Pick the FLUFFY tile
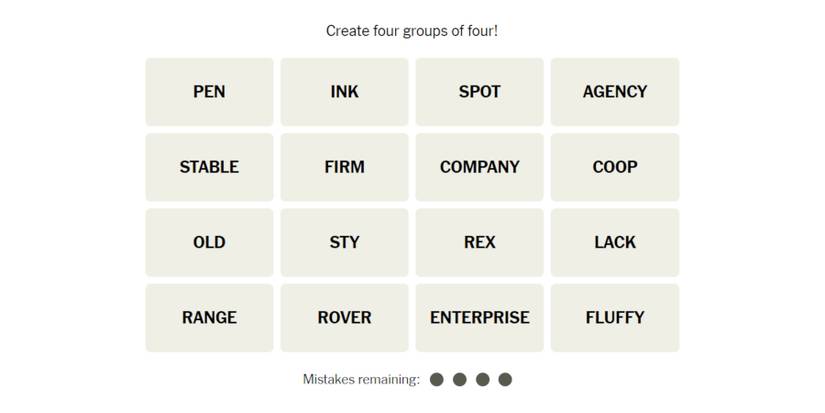 click(614, 318)
